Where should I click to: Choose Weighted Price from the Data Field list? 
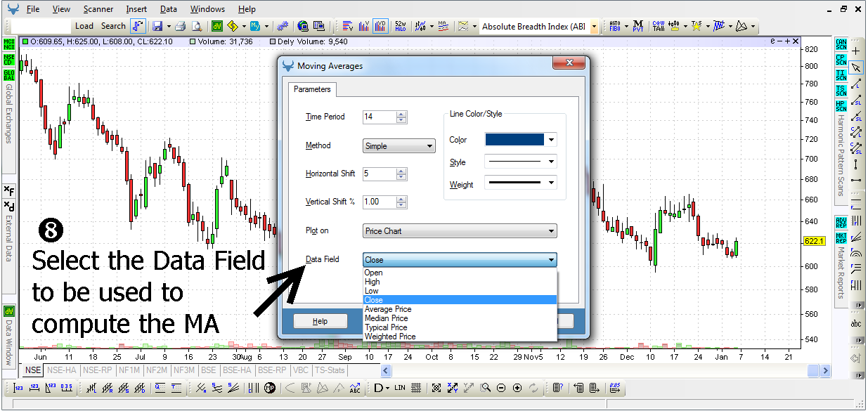pyautogui.click(x=460, y=337)
